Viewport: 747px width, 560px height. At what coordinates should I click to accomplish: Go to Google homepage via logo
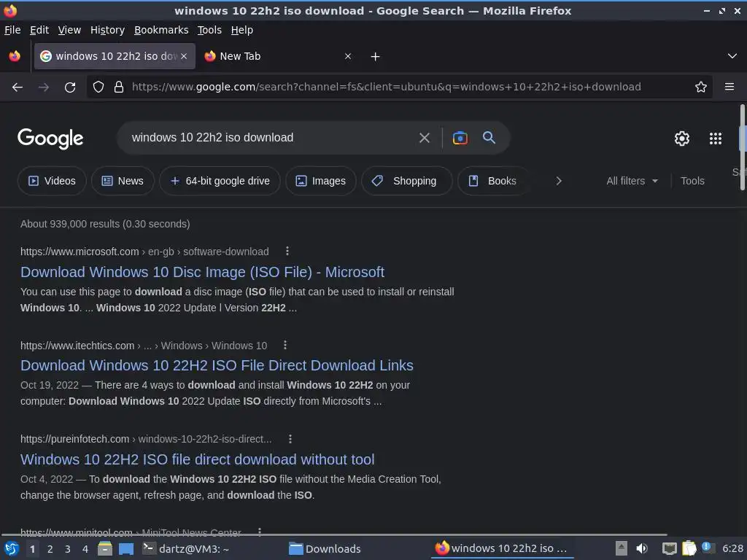[50, 139]
